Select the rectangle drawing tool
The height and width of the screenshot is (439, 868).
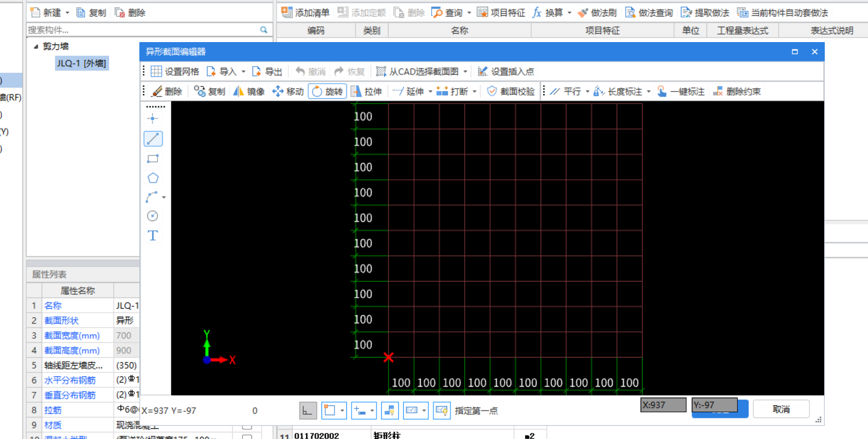coord(153,159)
